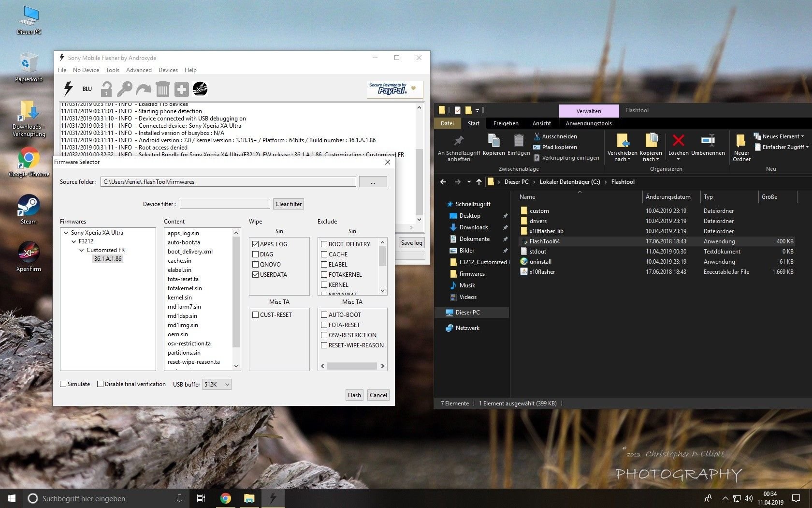
Task: Uncheck APPS_LOG wipe checkbox
Action: [x=256, y=244]
